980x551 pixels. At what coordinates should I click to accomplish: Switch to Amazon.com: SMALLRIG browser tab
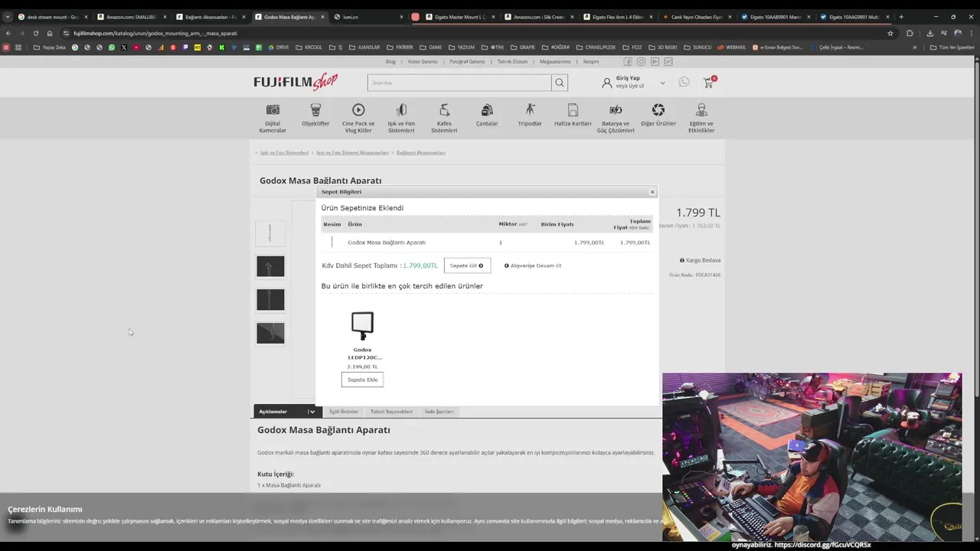pyautogui.click(x=130, y=17)
